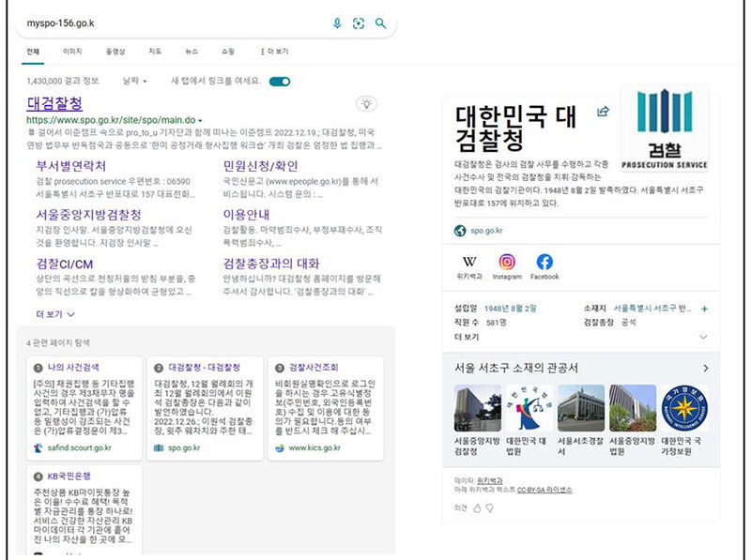
Task: Open the 나의 사건검색 card link
Action: click(x=73, y=368)
